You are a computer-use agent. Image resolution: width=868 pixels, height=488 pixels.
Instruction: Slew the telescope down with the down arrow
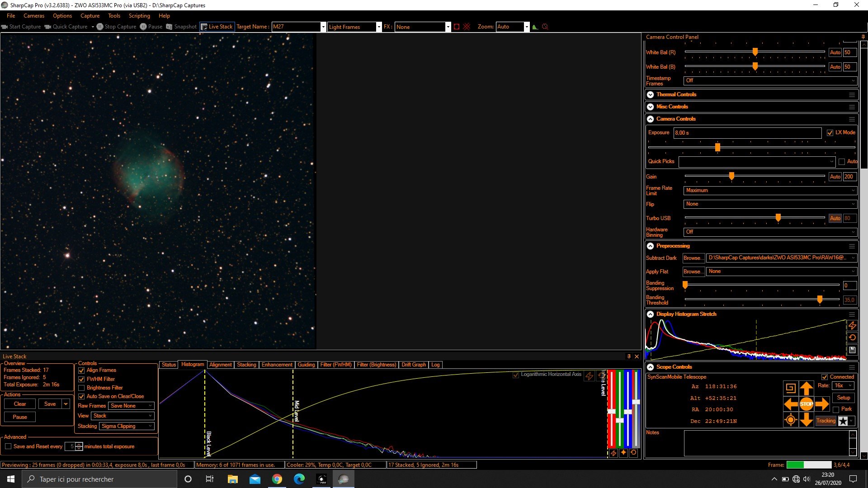(806, 420)
